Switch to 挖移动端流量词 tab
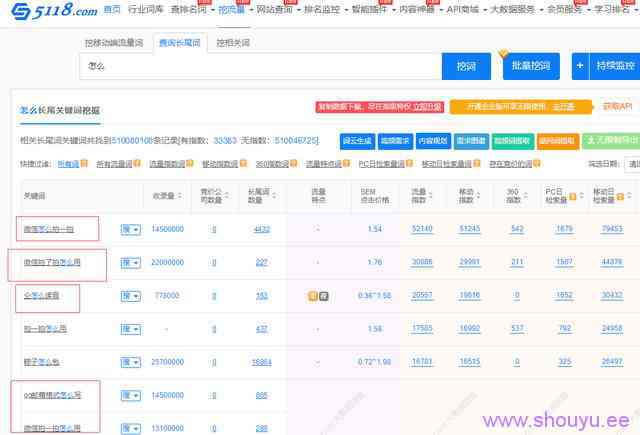640x435 pixels. (x=114, y=42)
